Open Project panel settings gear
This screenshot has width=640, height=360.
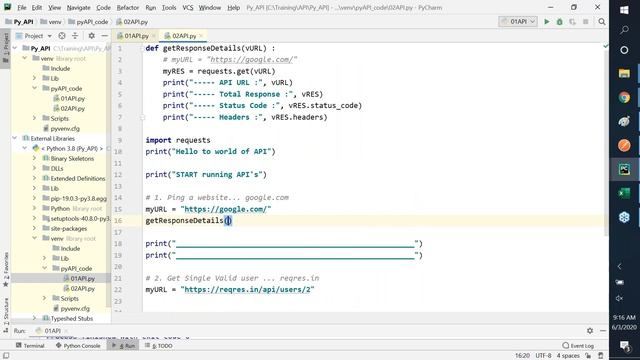click(92, 36)
